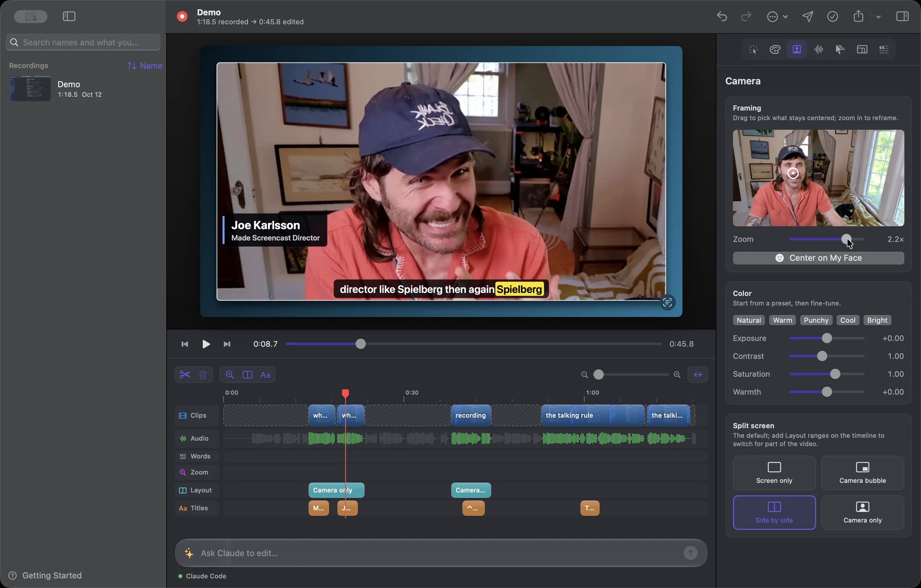Viewport: 921px width, 588px height.
Task: Click the trash delete icon
Action: [203, 374]
